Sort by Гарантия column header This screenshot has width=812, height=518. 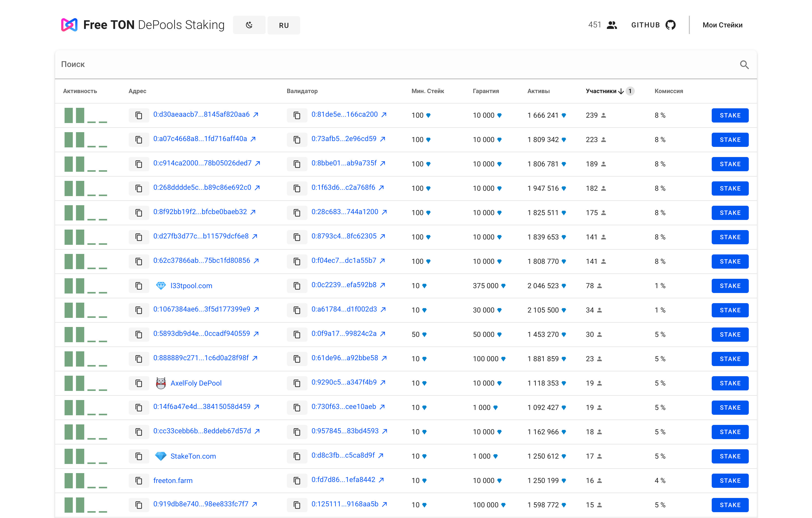click(x=485, y=91)
